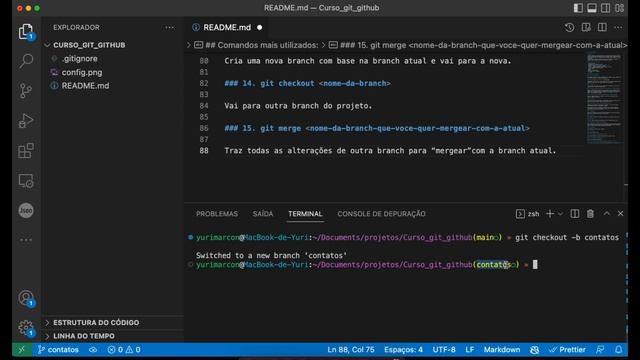Open the Explorer view in activity bar
Image resolution: width=640 pixels, height=360 pixels.
tap(26, 31)
